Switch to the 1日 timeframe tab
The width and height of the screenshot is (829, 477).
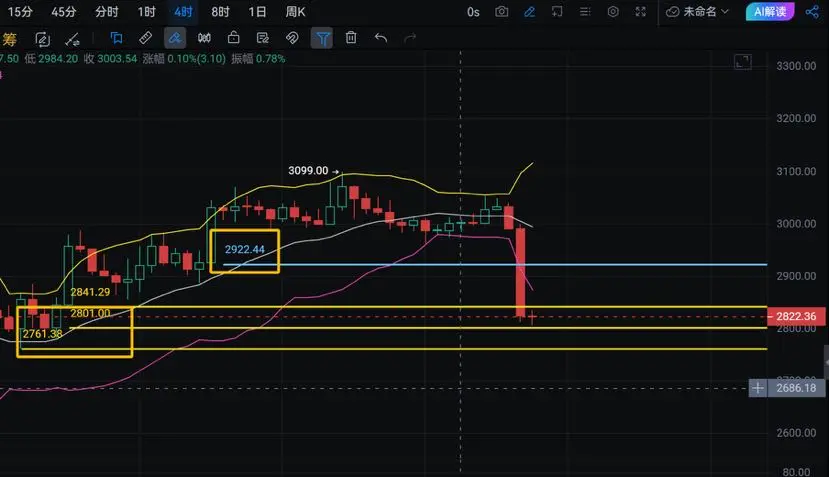257,12
